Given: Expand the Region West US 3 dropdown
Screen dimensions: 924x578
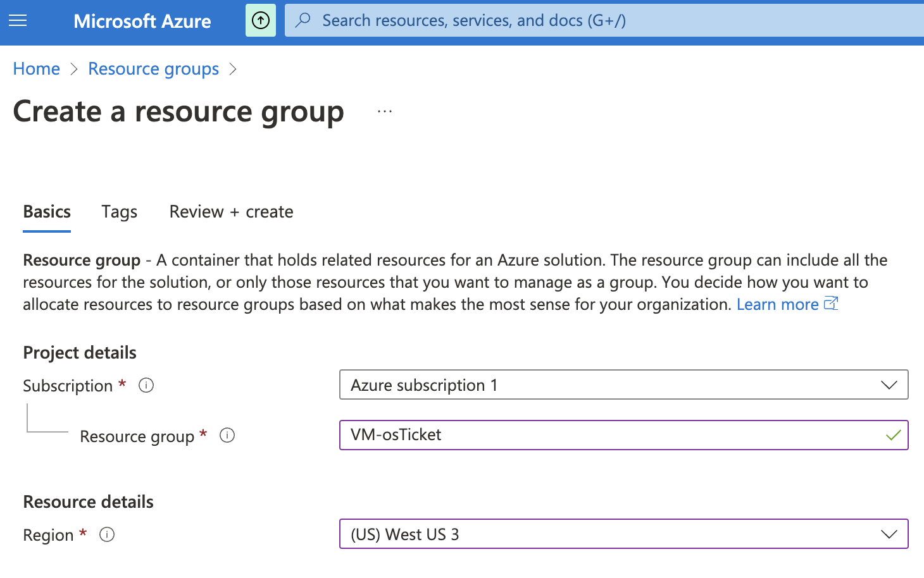Looking at the screenshot, I should [x=889, y=534].
